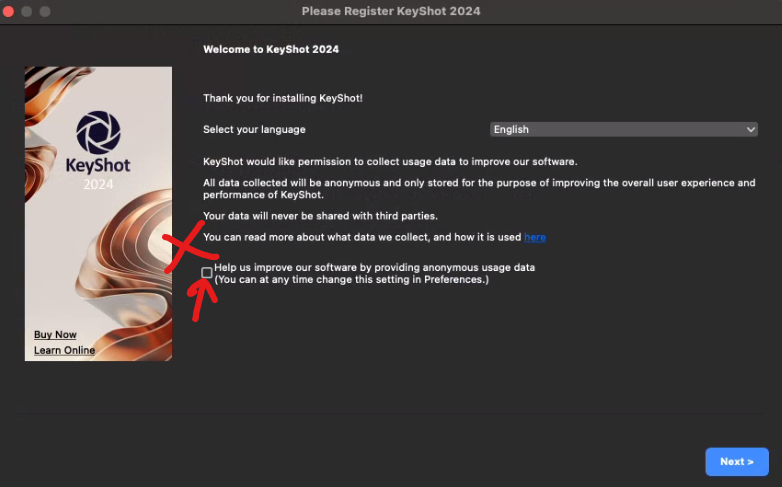
Task: Click the '2024' text under KeyShot wordmark
Action: pyautogui.click(x=98, y=185)
